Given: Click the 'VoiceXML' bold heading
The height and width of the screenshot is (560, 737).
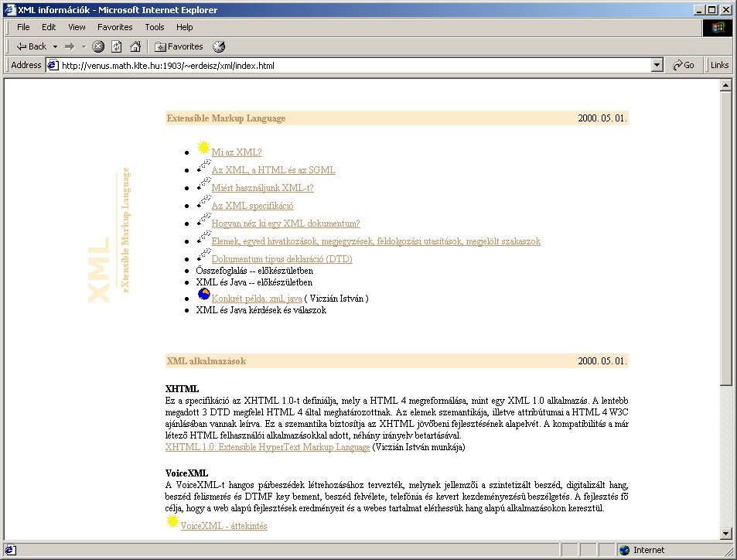Looking at the screenshot, I should (x=186, y=473).
